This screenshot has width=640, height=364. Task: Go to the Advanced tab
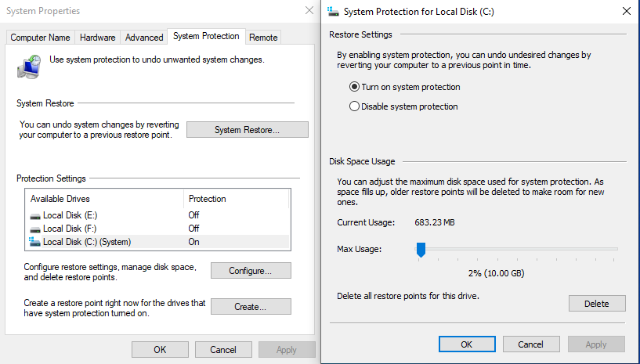(x=144, y=37)
